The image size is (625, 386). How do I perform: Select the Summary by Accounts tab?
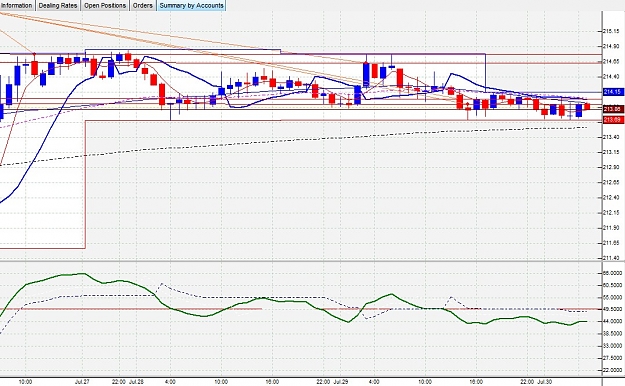(191, 6)
